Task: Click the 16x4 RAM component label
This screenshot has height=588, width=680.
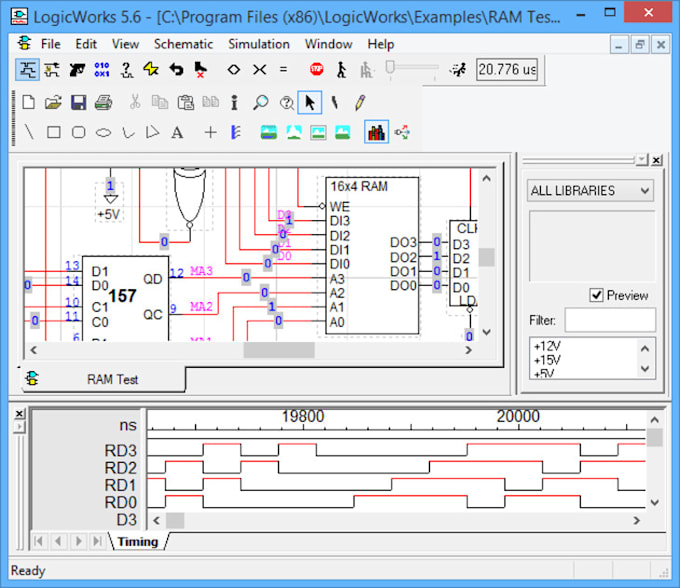Action: tap(359, 186)
